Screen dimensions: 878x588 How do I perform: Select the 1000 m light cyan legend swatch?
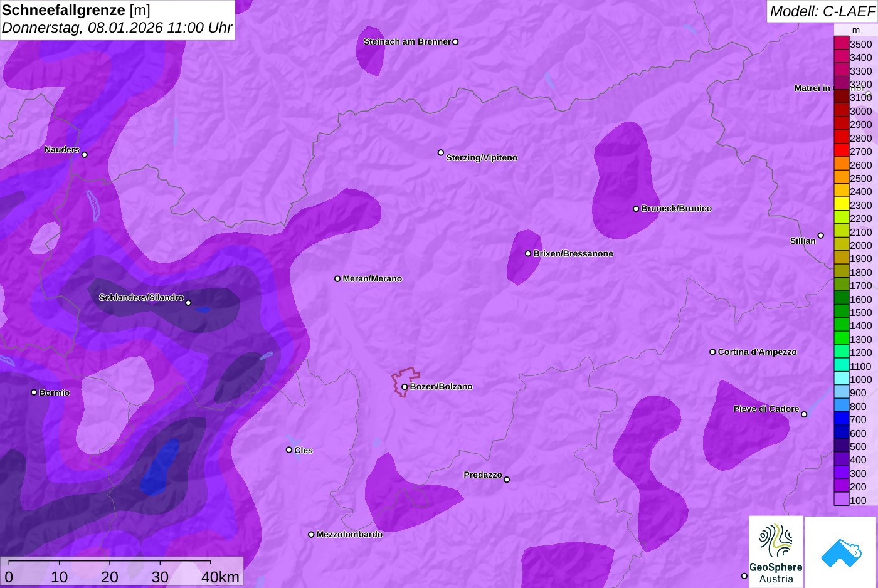pyautogui.click(x=841, y=379)
